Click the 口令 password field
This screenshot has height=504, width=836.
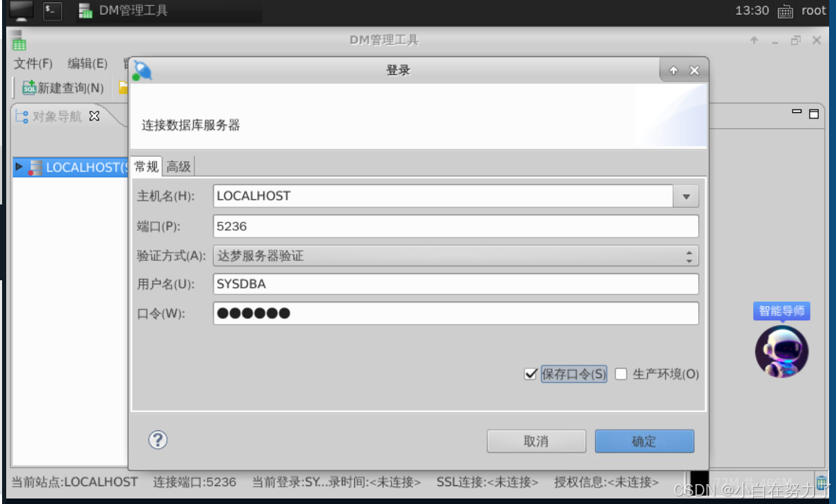point(456,313)
